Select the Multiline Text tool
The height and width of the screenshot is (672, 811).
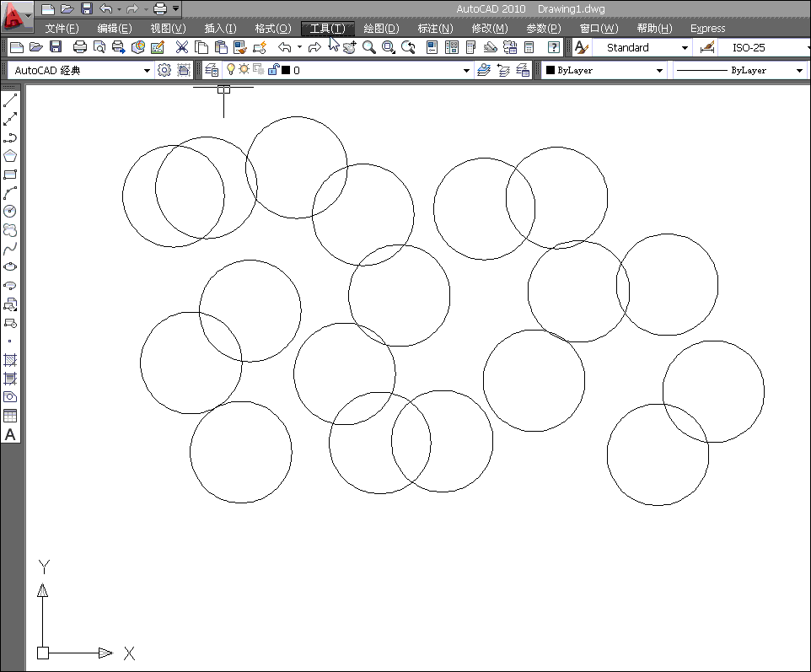[10, 434]
